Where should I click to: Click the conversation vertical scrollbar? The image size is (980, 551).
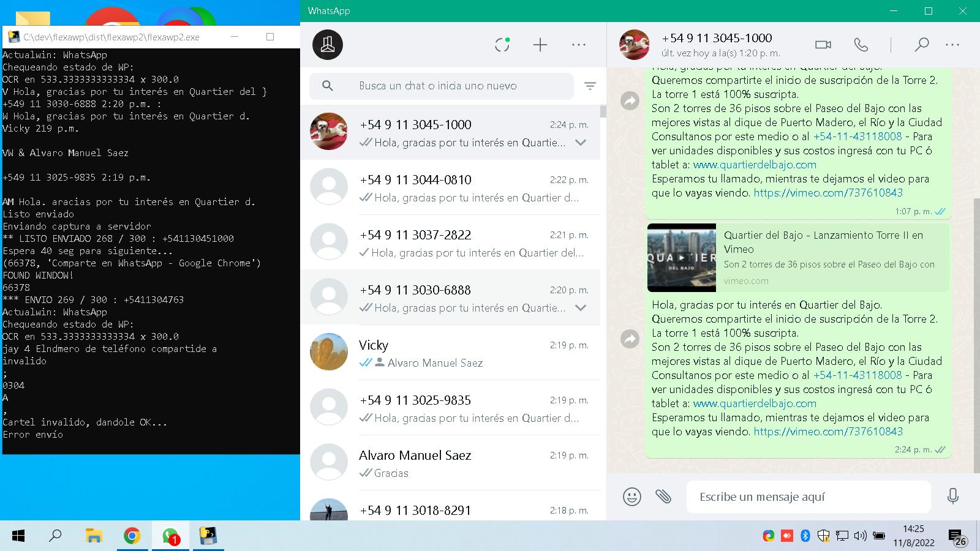click(976, 335)
